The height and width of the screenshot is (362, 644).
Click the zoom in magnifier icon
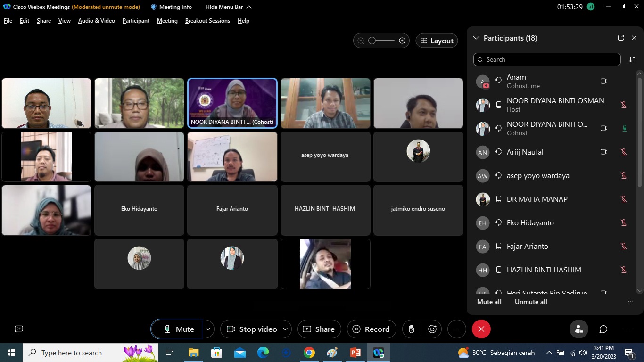(402, 41)
